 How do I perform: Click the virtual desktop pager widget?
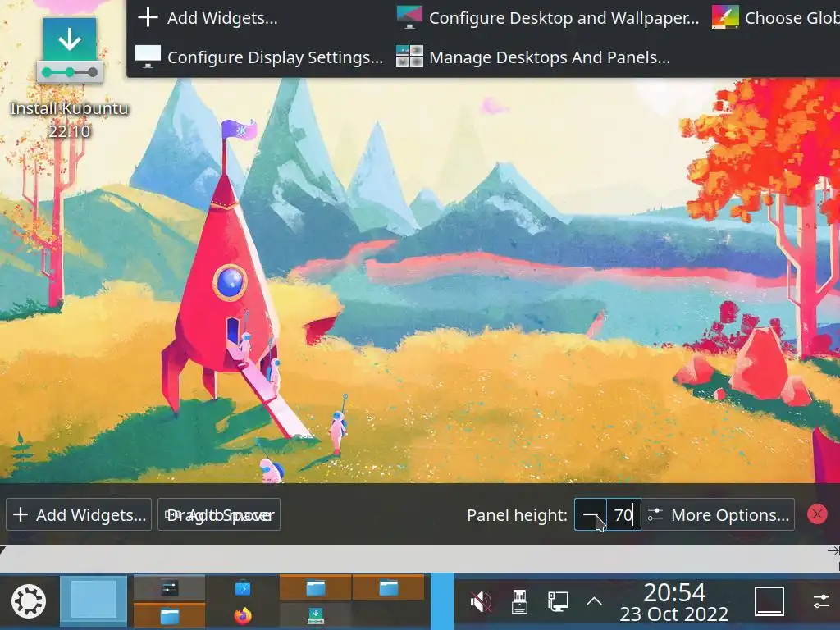click(x=94, y=601)
